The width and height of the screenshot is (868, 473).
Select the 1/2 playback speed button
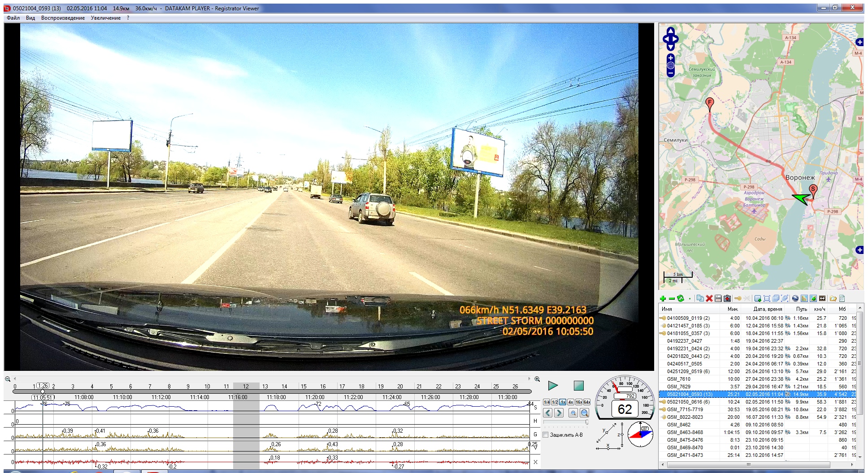[x=555, y=402]
